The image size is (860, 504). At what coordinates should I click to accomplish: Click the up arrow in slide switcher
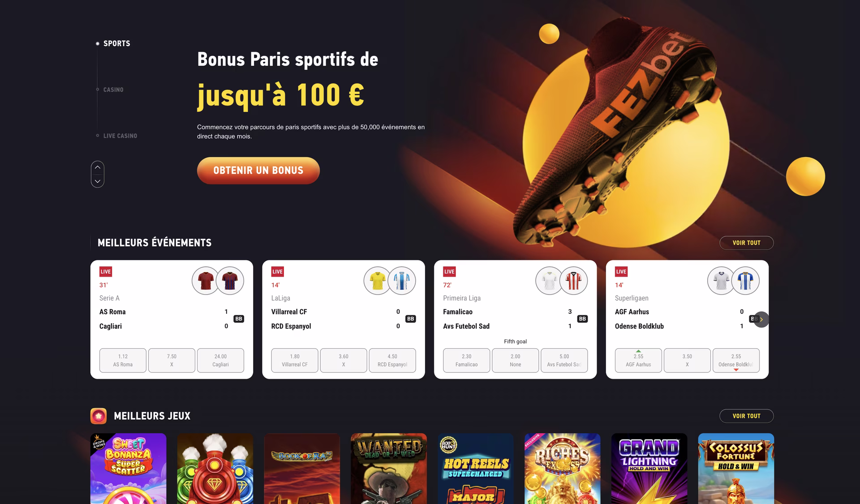tap(97, 167)
